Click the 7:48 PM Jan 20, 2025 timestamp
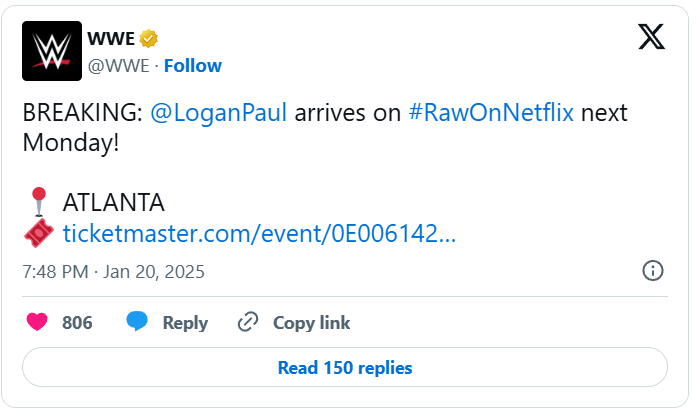 113,271
